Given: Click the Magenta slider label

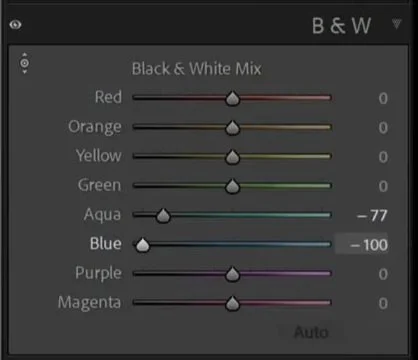Looking at the screenshot, I should [89, 303].
